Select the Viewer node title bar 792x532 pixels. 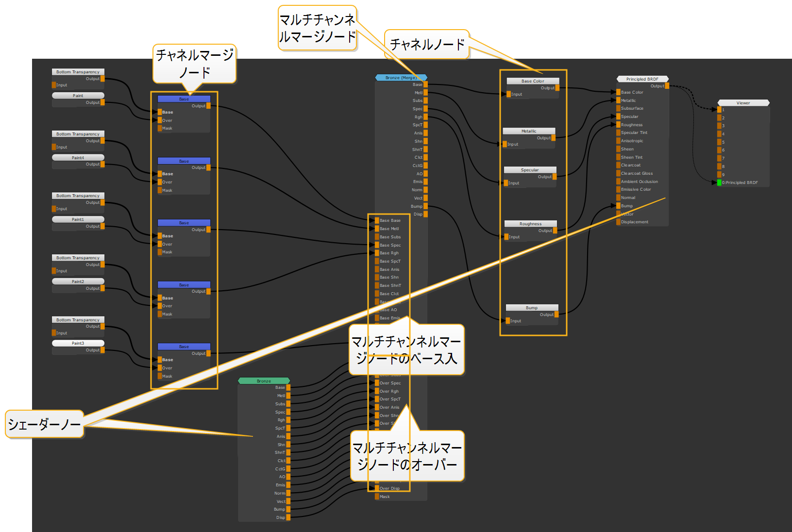coord(743,103)
